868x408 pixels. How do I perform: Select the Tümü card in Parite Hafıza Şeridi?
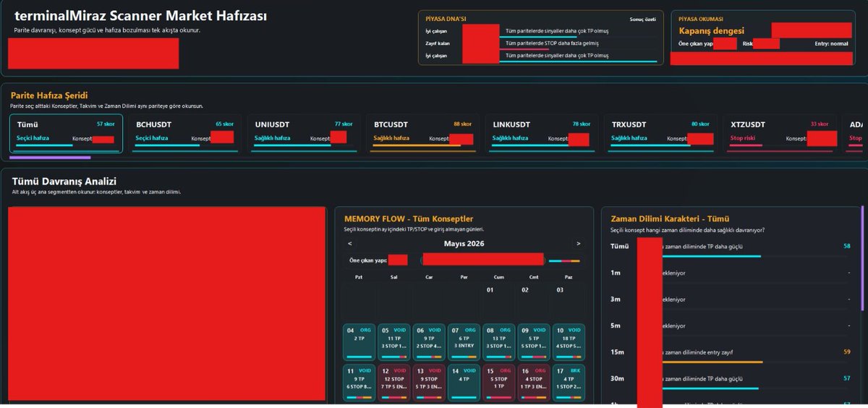[x=67, y=134]
